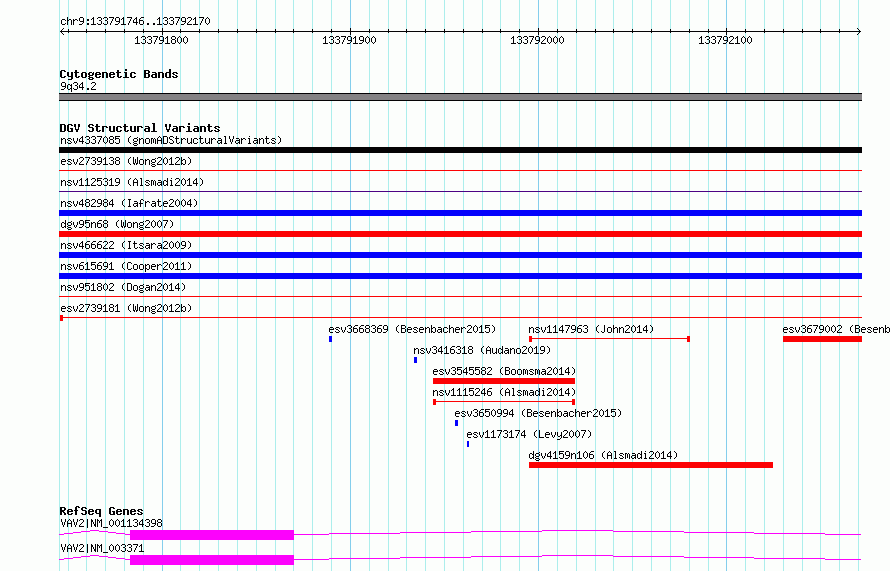Viewport: 890px width, 571px height.
Task: Click the thin red nsv1115246 span line
Action: pos(504,402)
